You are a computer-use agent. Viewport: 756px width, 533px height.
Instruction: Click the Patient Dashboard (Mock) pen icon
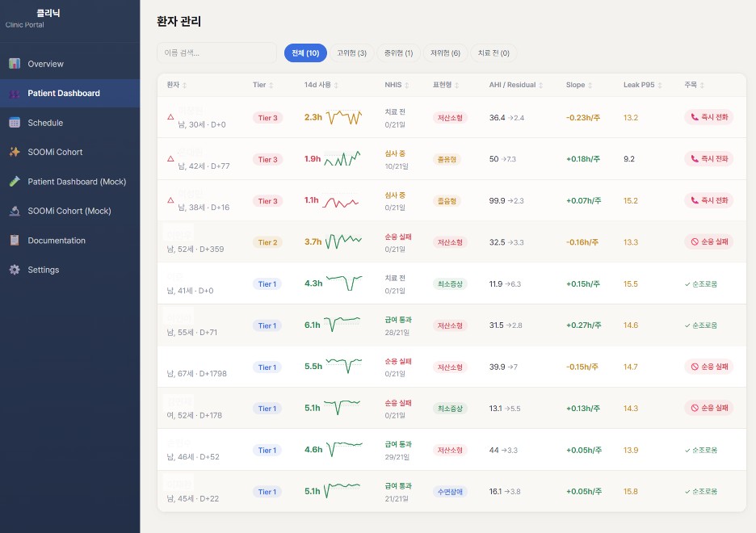tap(15, 181)
